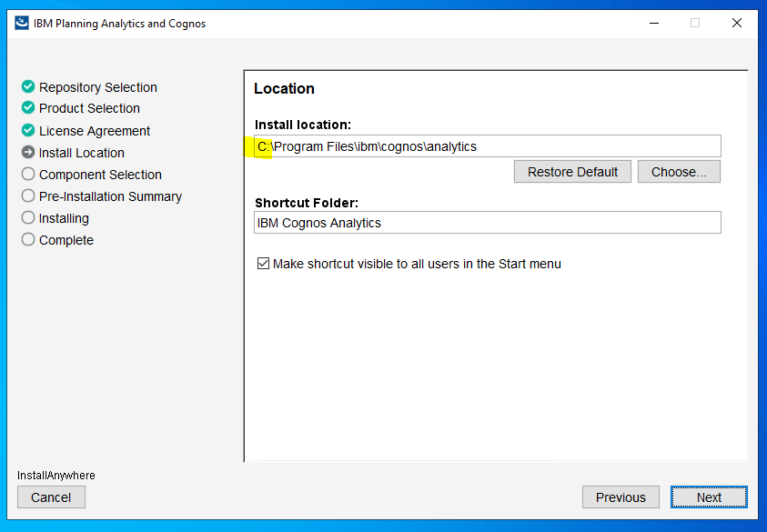
Task: Select the License Agreement step label
Action: click(x=95, y=131)
